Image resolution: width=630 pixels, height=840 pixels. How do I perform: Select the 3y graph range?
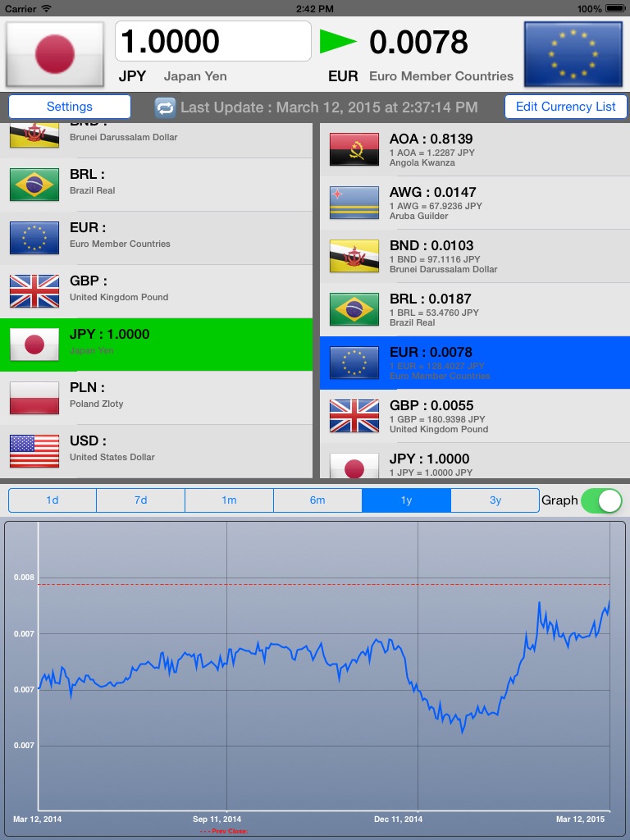pos(495,500)
